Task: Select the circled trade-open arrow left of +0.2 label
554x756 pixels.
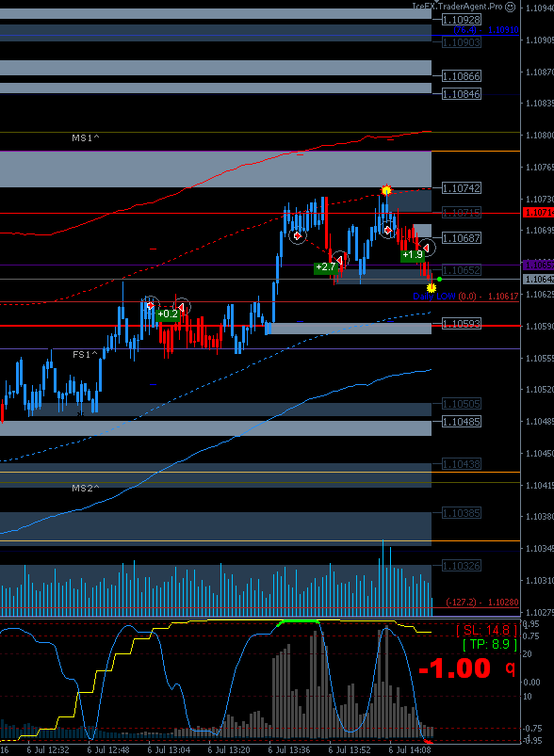Action: [150, 305]
